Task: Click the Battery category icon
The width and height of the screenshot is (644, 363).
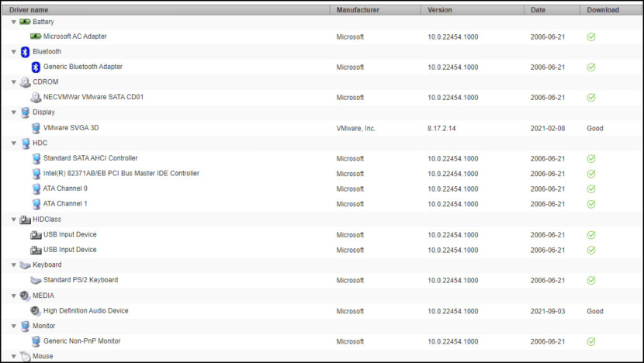Action: pos(25,22)
